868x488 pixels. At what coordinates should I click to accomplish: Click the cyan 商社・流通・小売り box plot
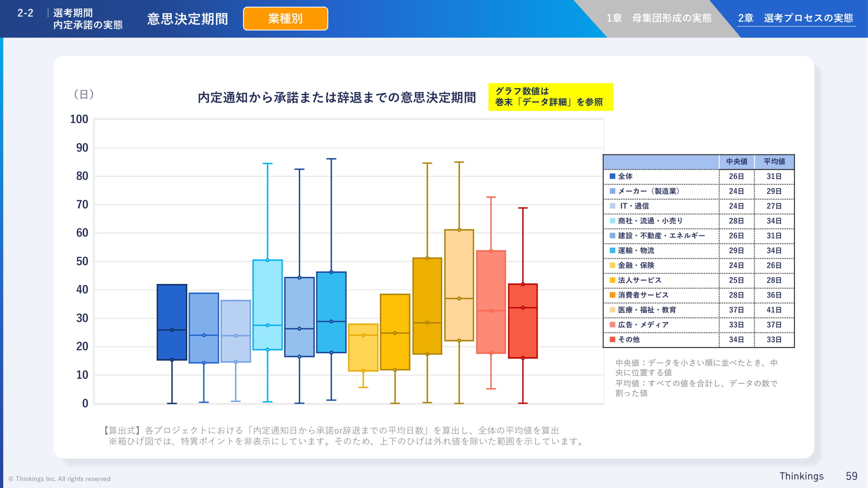coord(268,304)
